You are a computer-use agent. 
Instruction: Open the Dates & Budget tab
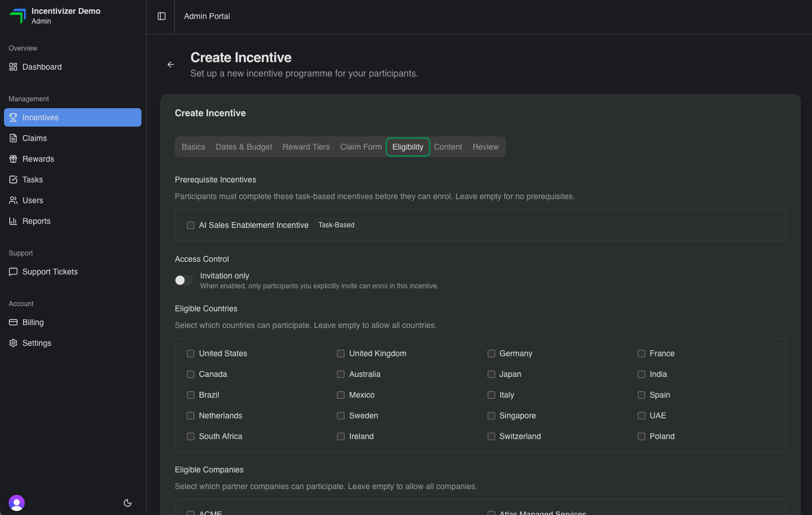pos(244,147)
